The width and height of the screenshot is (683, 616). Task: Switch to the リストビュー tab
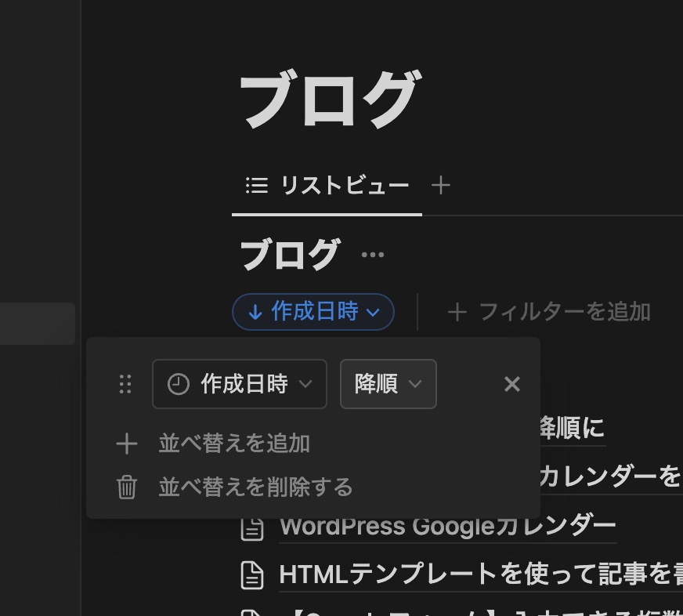point(327,185)
